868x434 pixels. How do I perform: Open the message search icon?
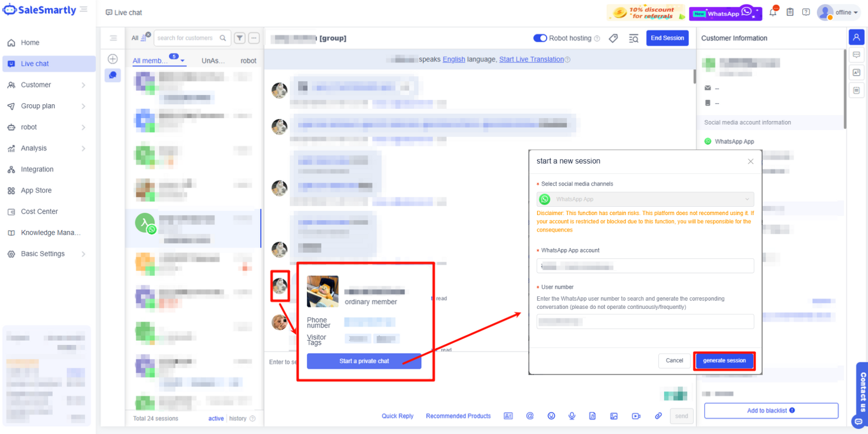633,38
